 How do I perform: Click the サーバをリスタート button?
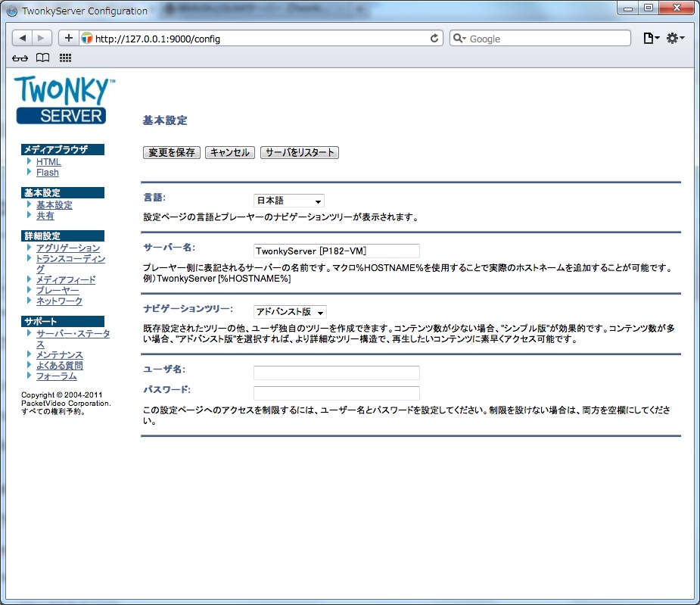point(300,152)
